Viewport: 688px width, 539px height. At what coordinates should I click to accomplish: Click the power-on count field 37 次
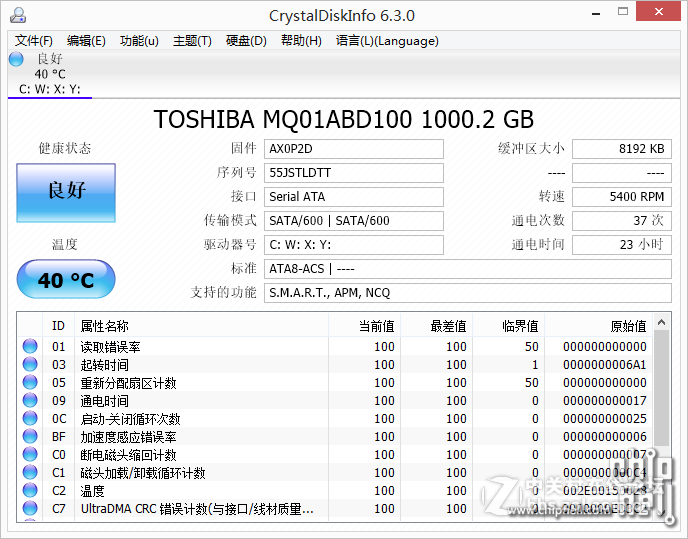[622, 220]
